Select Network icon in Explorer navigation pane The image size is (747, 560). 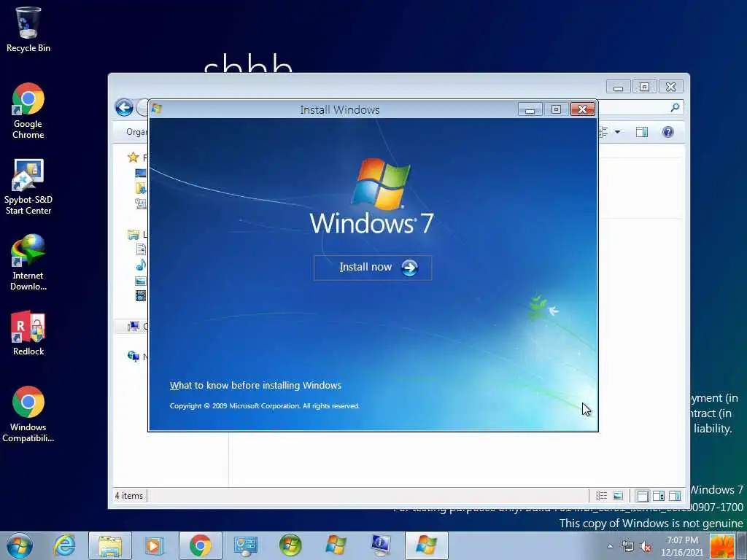133,356
